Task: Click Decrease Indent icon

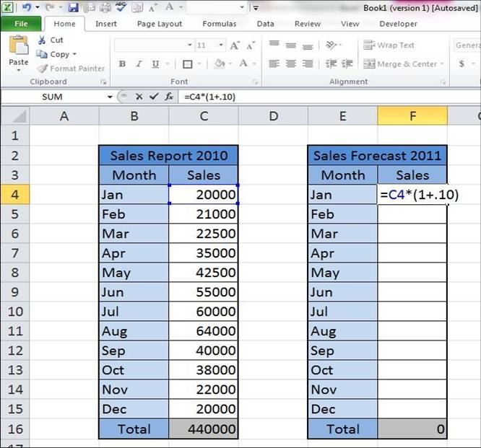Action: [x=331, y=63]
